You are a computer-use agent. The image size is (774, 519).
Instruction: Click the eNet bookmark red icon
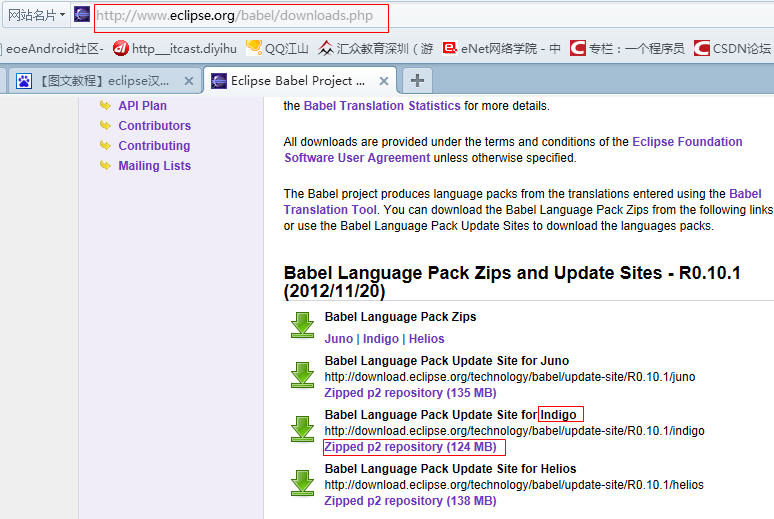pos(450,48)
